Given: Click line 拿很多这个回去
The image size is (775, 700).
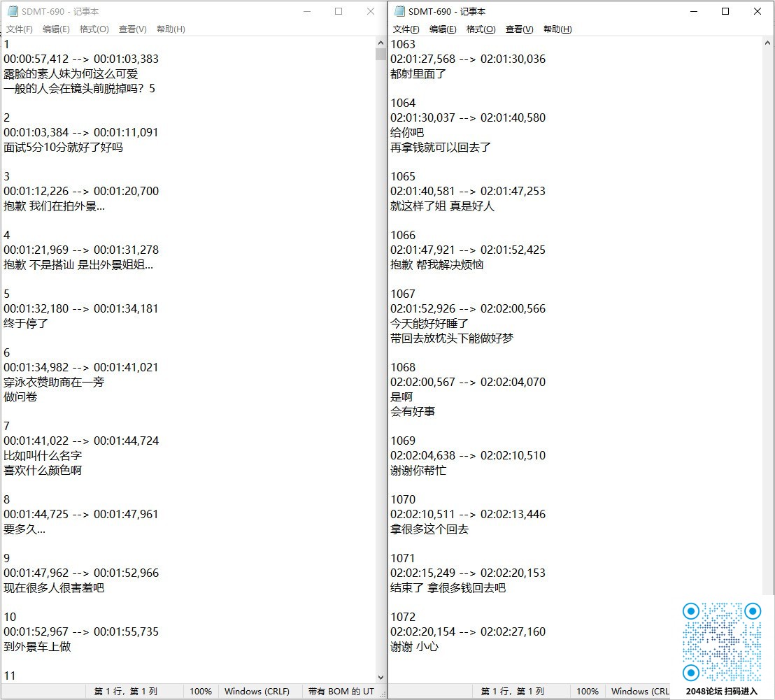Looking at the screenshot, I should click(x=429, y=529).
